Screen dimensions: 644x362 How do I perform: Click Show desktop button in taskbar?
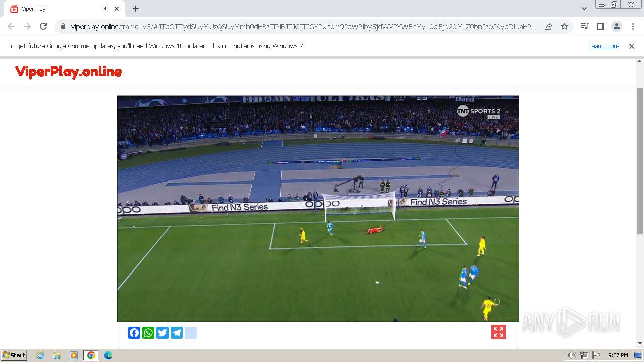pyautogui.click(x=638, y=355)
